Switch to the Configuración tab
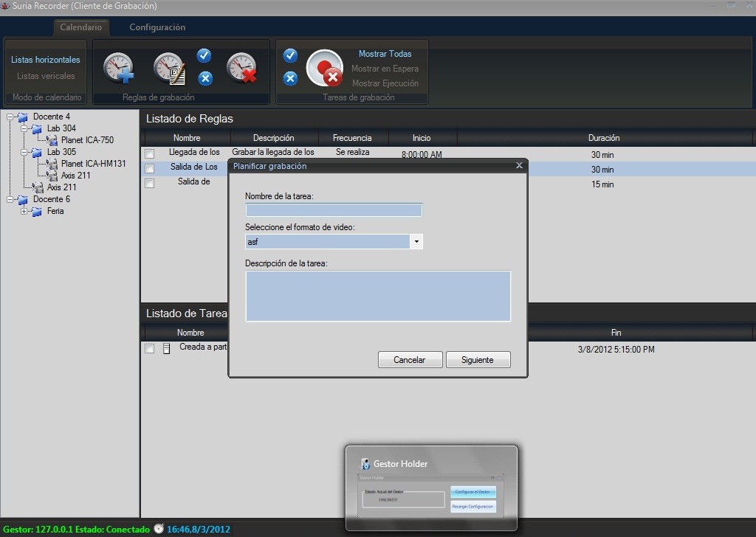The height and width of the screenshot is (537, 756). coord(157,27)
